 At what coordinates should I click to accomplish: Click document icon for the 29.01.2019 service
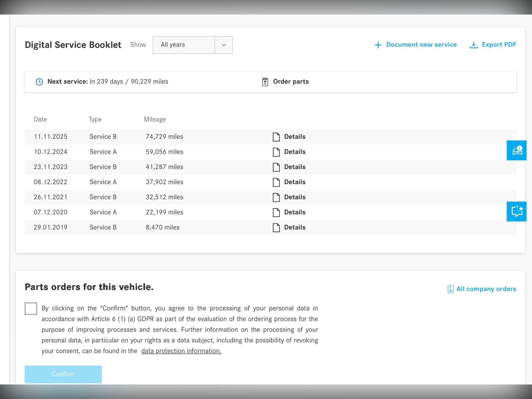[276, 228]
